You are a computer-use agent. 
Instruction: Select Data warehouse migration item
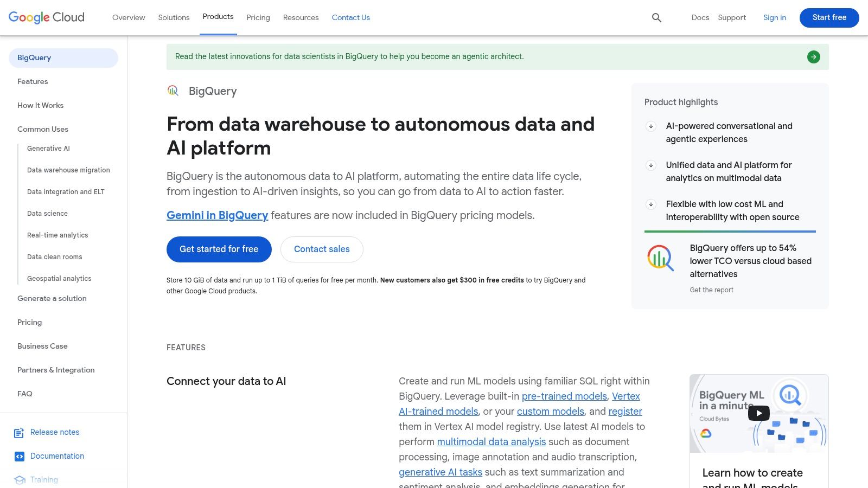point(68,170)
